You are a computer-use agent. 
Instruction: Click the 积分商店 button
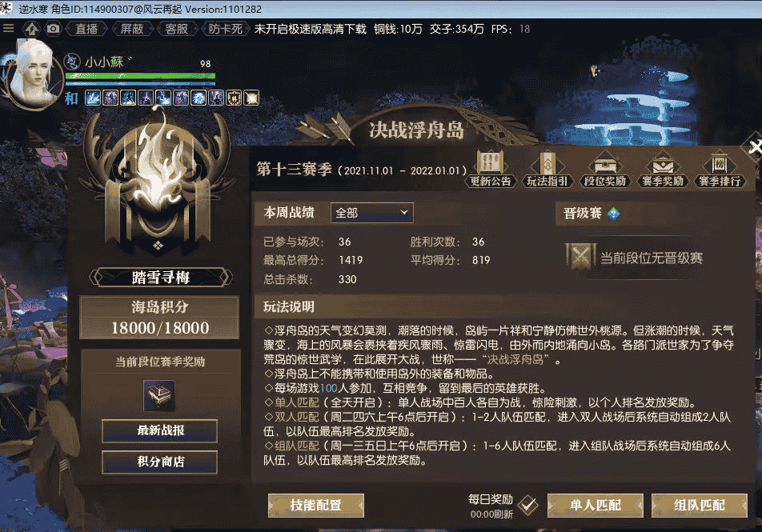coord(160,462)
